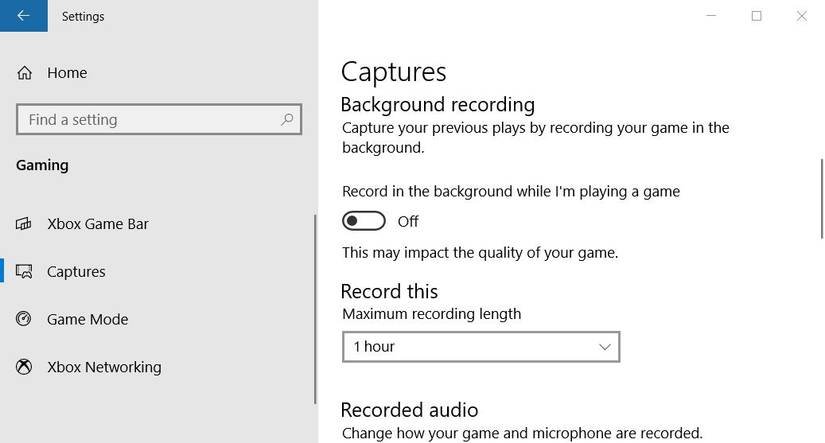Maximize the Settings window
Viewport: 825px width, 443px height.
coord(757,16)
